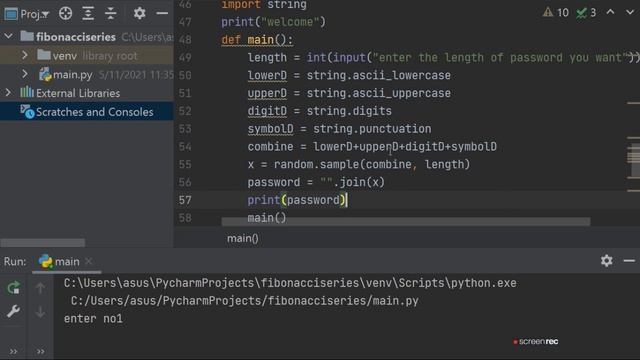The image size is (640, 360).
Task: Open Run panel settings gear
Action: [x=607, y=261]
